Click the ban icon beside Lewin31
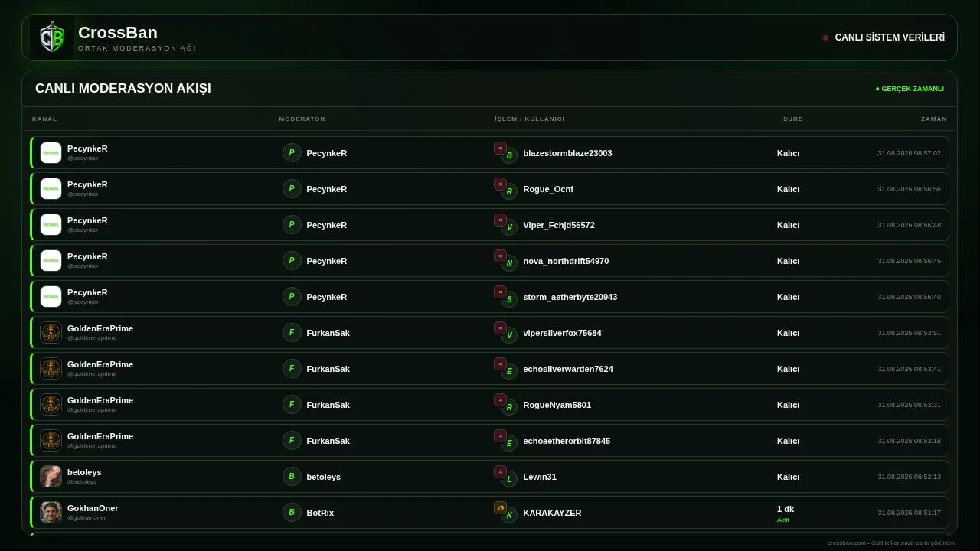 (x=500, y=472)
